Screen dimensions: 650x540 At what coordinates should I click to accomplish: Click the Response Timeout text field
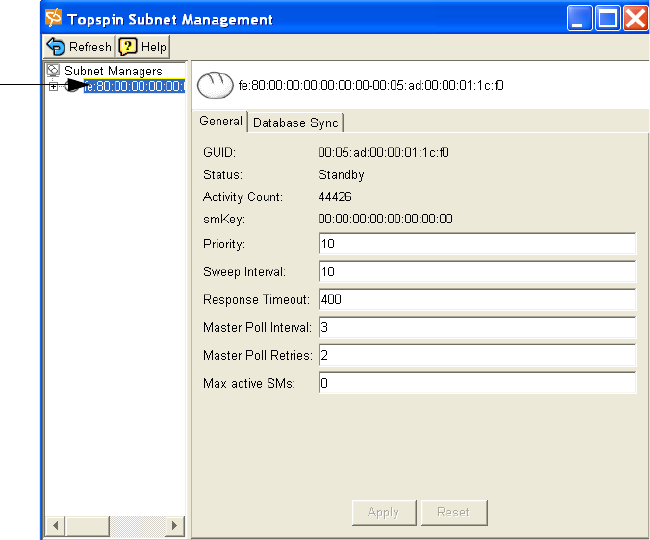tap(476, 300)
